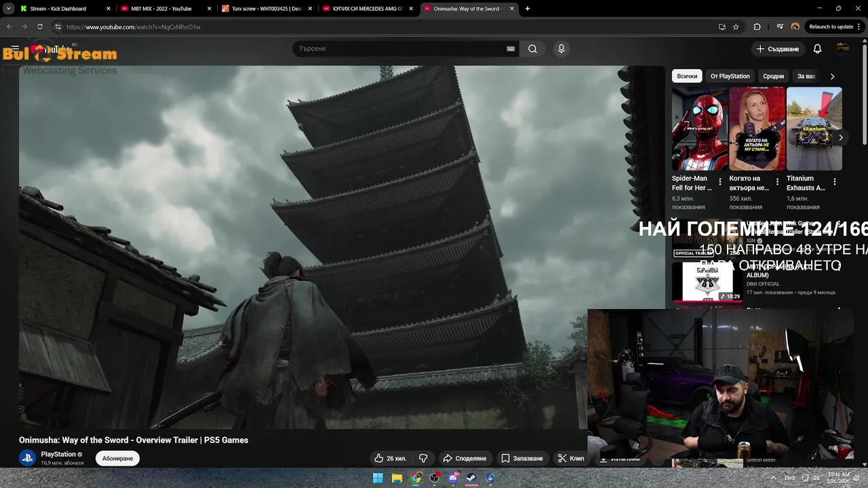This screenshot has height=488, width=868.
Task: Open YouTube notifications bell
Action: click(817, 49)
